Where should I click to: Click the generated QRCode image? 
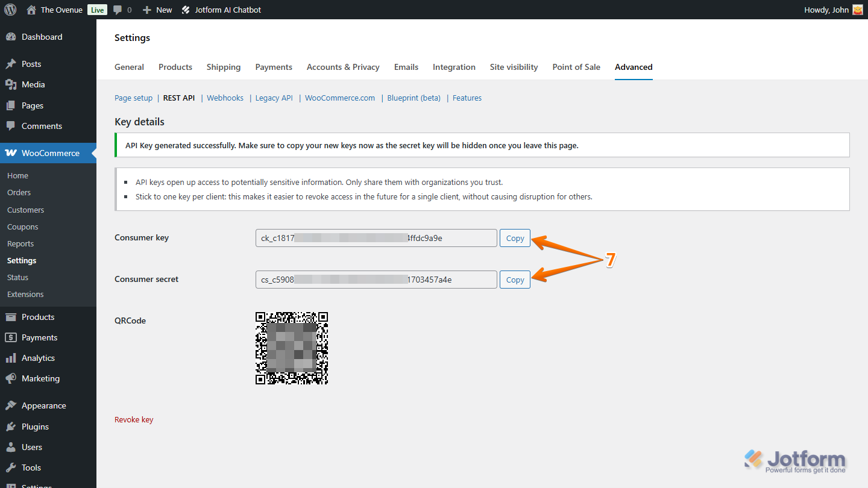click(x=291, y=348)
